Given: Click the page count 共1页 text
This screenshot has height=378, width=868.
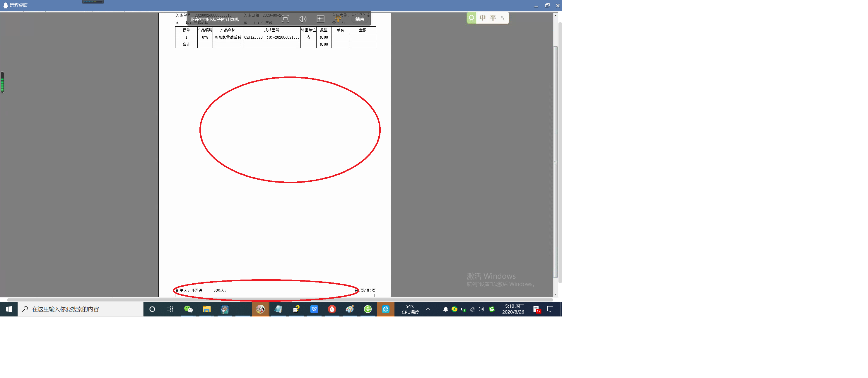Looking at the screenshot, I should pyautogui.click(x=371, y=290).
